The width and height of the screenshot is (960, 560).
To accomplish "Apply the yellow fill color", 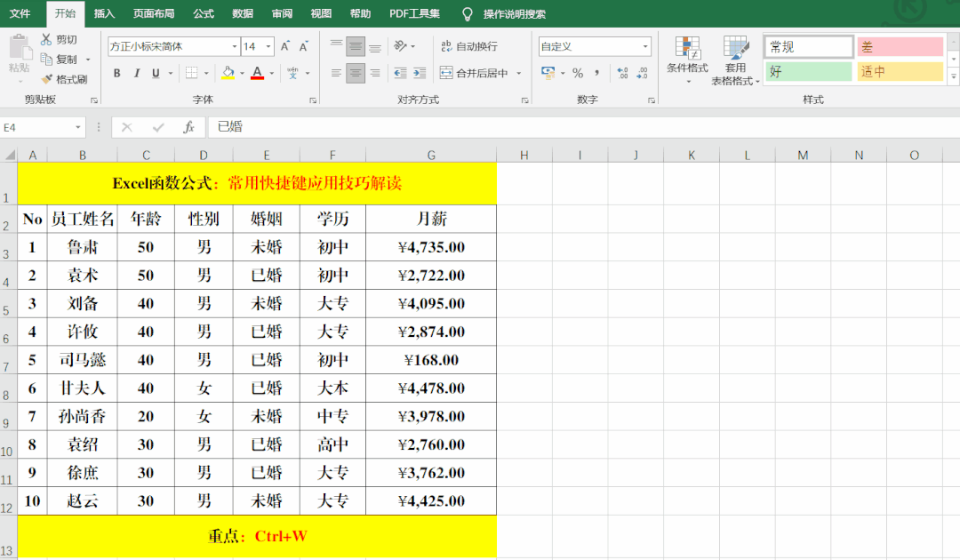I will 228,73.
